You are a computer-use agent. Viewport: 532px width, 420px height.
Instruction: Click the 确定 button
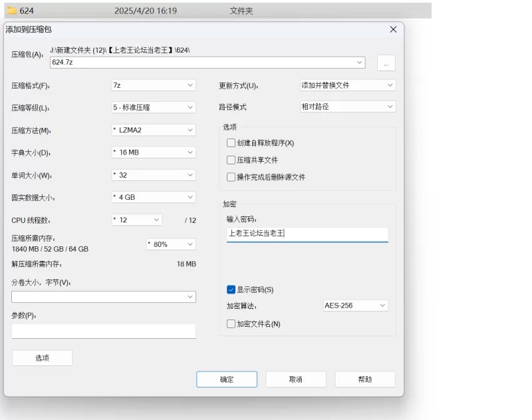tap(227, 379)
